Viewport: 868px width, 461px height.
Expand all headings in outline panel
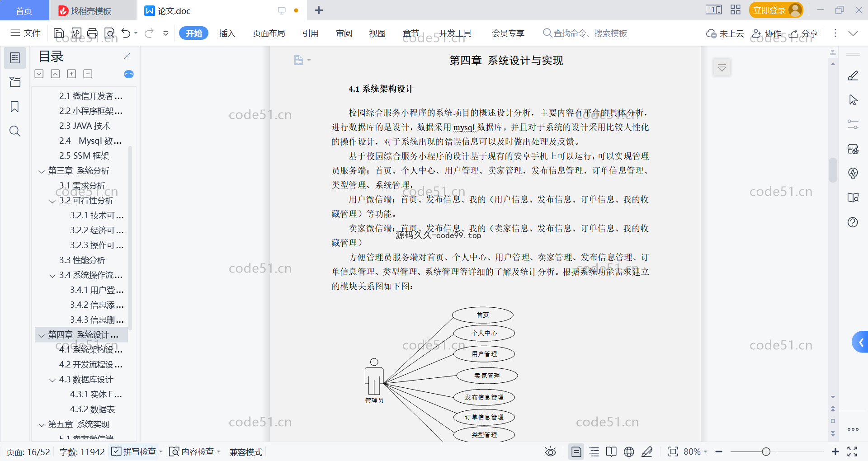[71, 74]
